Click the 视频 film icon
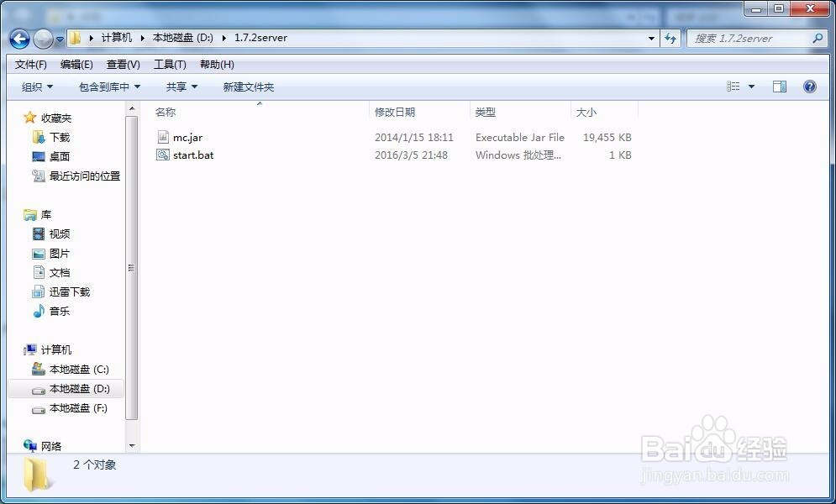Screen dimensions: 836x504 tap(39, 234)
